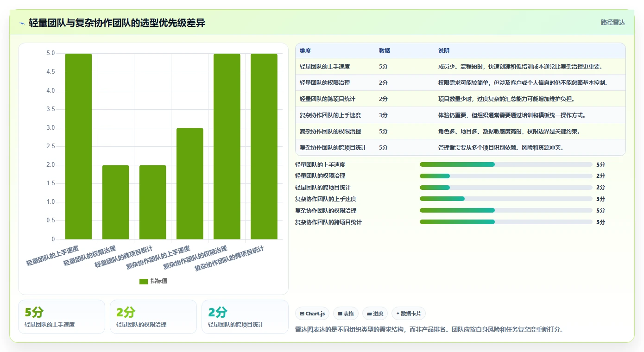Click the 进度 chip
The height and width of the screenshot is (352, 644).
tap(375, 314)
